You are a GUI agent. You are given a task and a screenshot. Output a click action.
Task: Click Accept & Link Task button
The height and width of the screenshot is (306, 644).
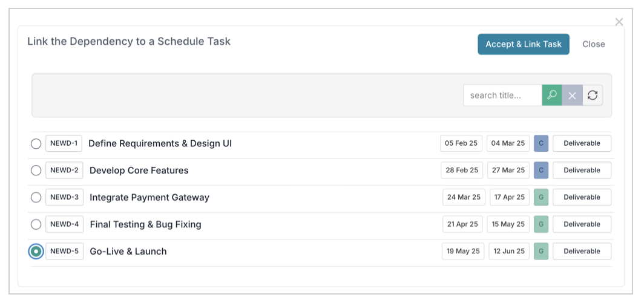pyautogui.click(x=523, y=44)
